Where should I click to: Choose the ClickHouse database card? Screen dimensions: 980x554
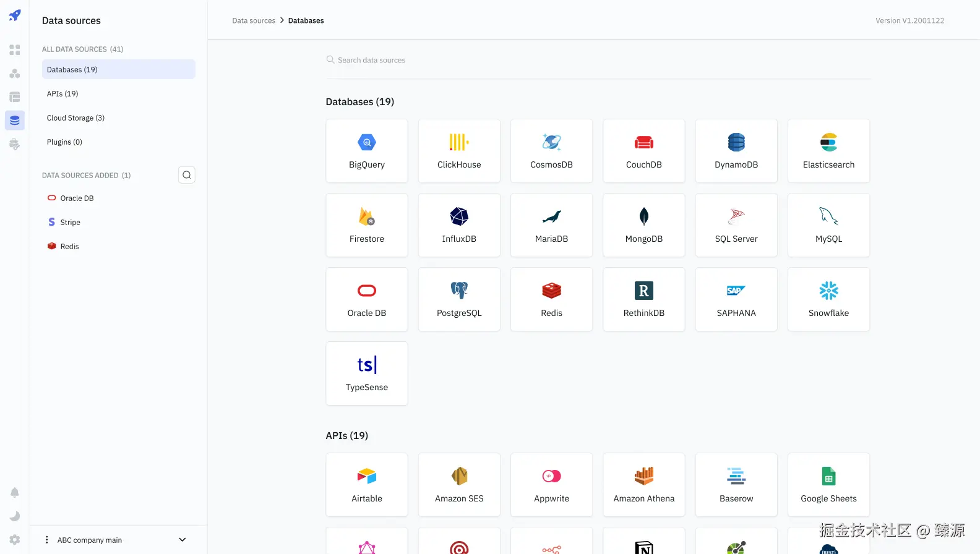(x=459, y=151)
